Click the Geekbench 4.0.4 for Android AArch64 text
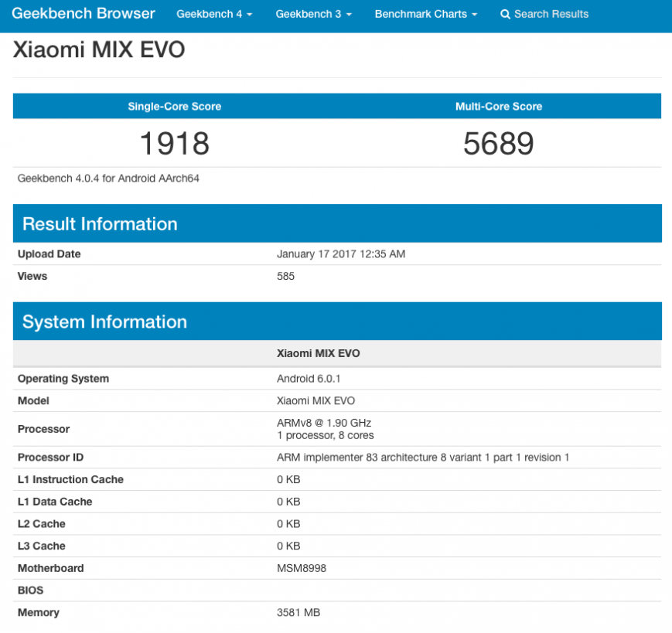The image size is (672, 633). 108,179
